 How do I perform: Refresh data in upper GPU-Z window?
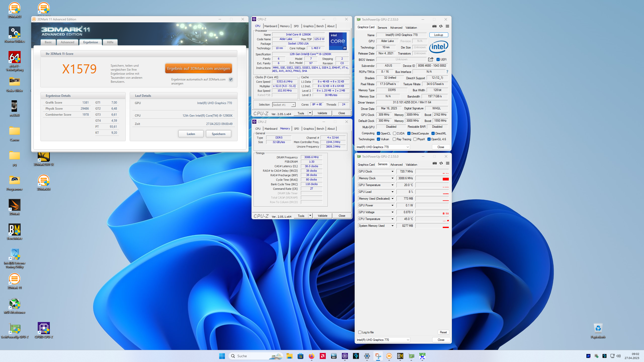point(441,26)
